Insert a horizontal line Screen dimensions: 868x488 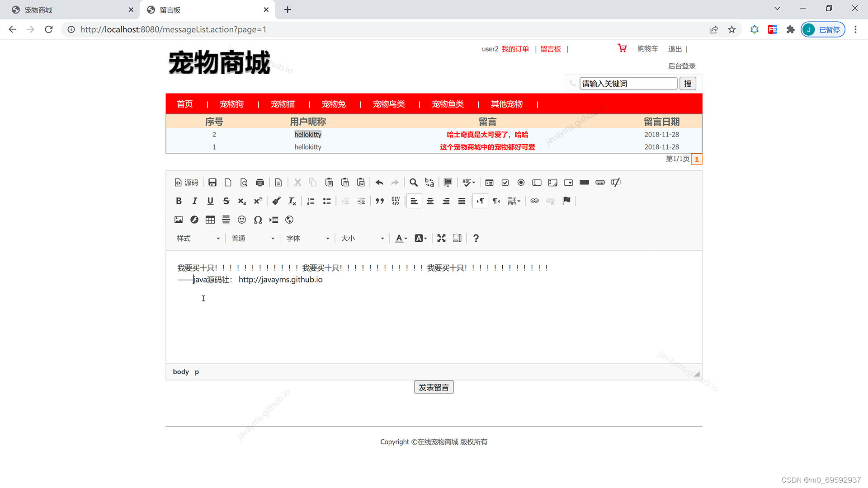(x=226, y=220)
